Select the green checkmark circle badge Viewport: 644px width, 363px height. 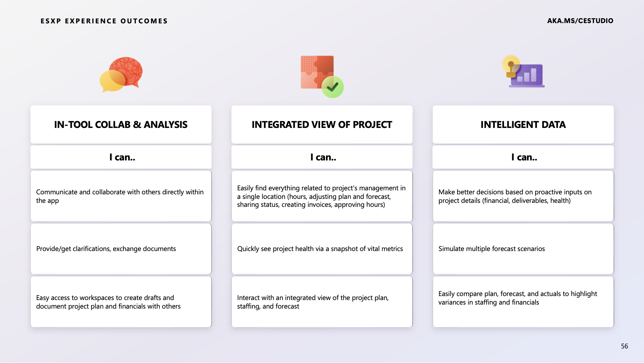(333, 87)
